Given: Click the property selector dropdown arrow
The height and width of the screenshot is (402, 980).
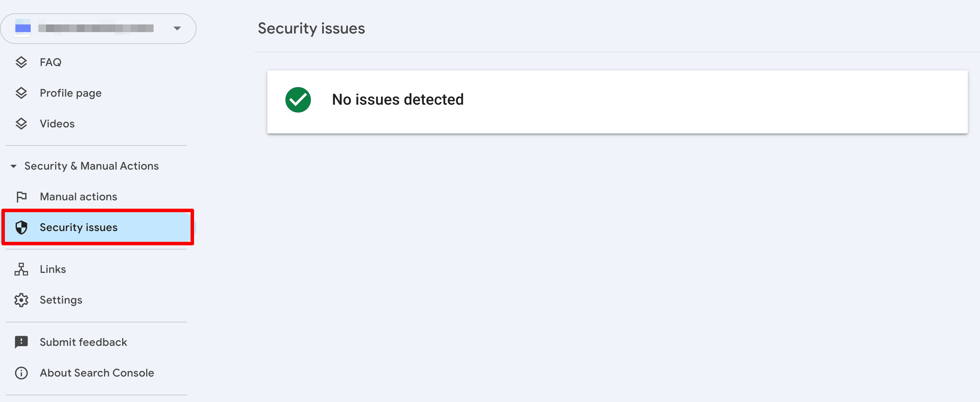Looking at the screenshot, I should [x=177, y=28].
